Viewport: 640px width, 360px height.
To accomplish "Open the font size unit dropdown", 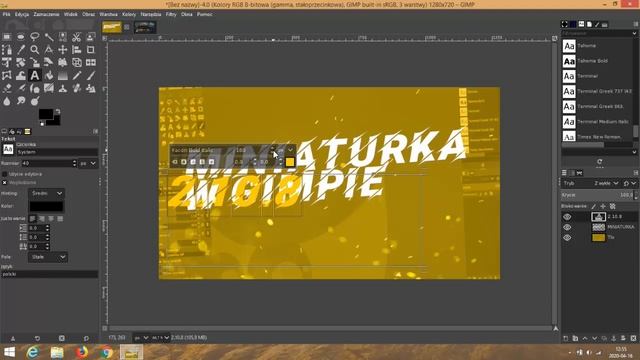I will (x=88, y=163).
